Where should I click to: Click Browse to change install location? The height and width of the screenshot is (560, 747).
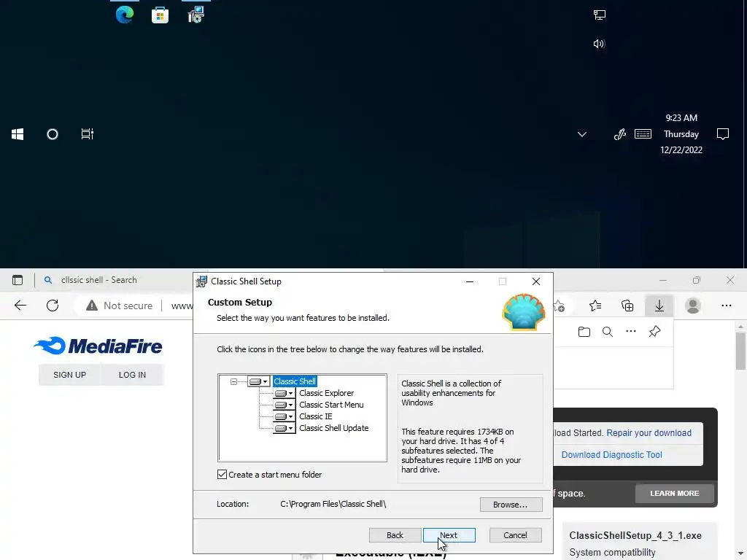click(x=511, y=505)
